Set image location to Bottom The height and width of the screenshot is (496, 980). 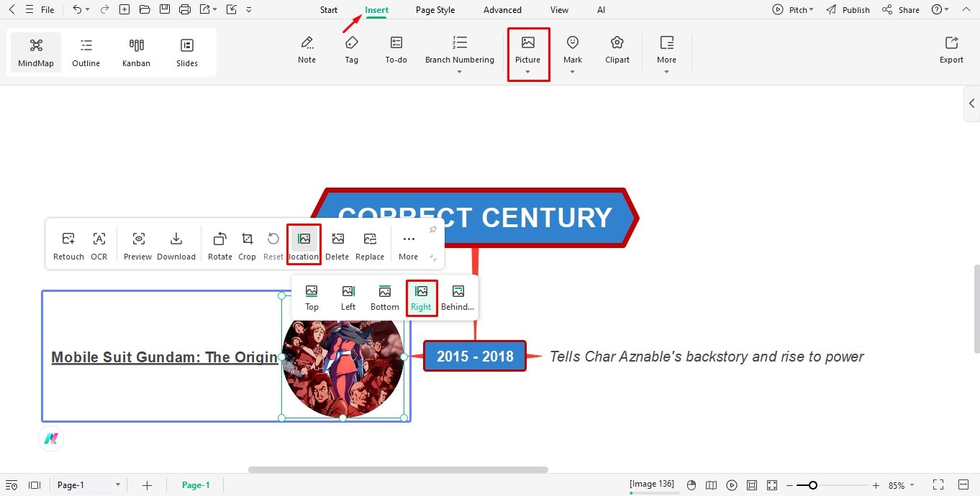(x=385, y=298)
